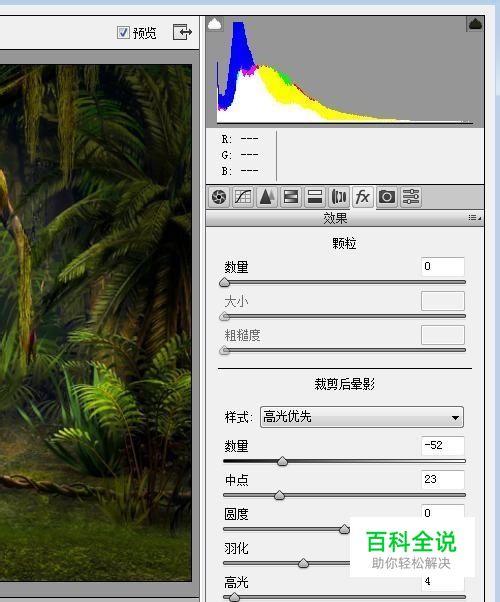The image size is (500, 602).
Task: Click the jungle image preview
Action: (96, 322)
